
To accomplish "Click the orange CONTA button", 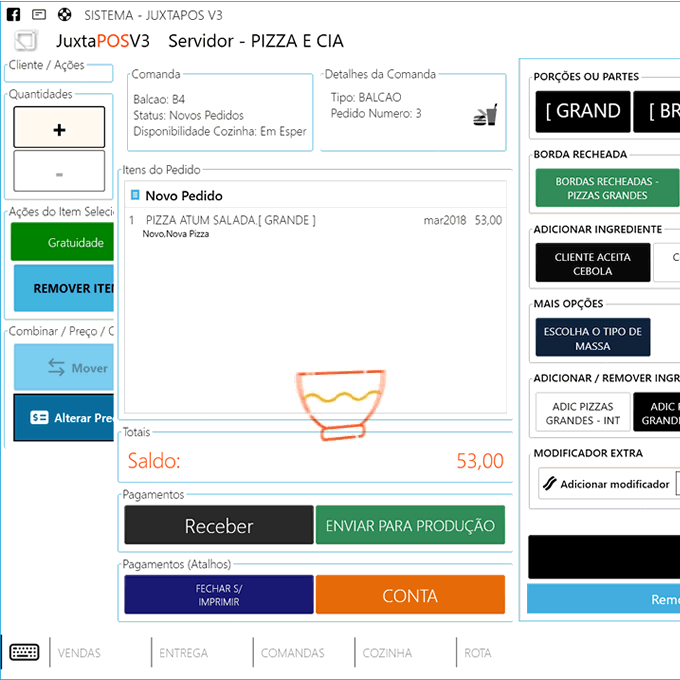I will 410,595.
